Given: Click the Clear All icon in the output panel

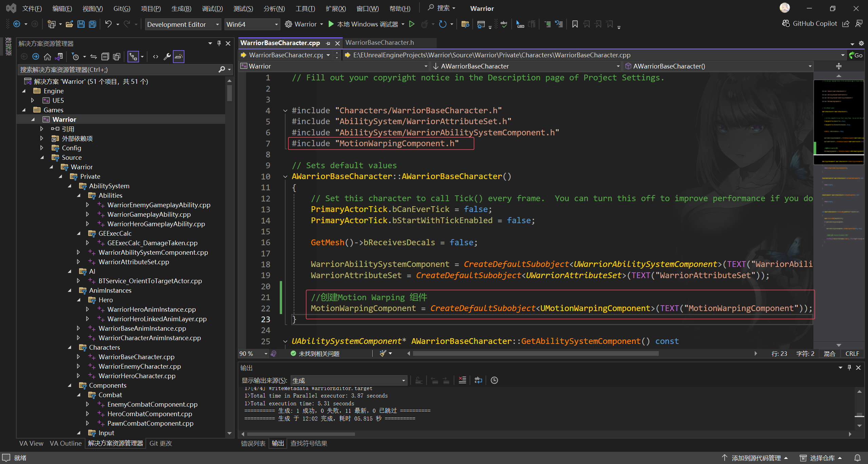Looking at the screenshot, I should coord(462,380).
